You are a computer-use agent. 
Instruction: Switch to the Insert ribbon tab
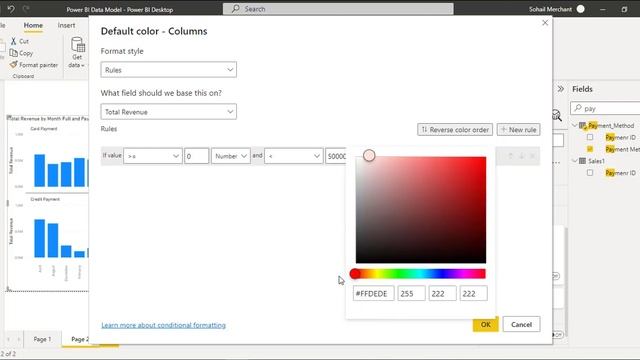pyautogui.click(x=66, y=25)
